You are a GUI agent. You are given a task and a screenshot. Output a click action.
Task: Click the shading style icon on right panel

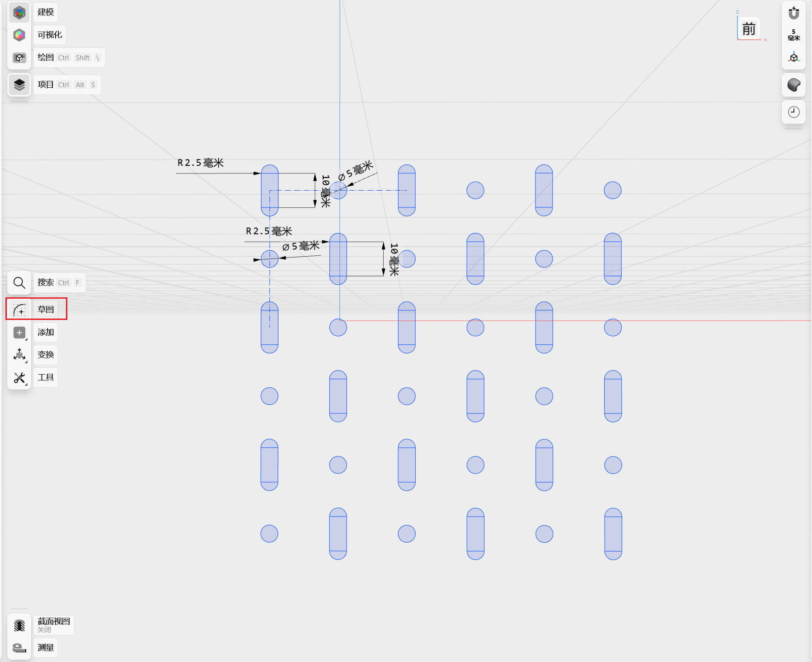793,85
